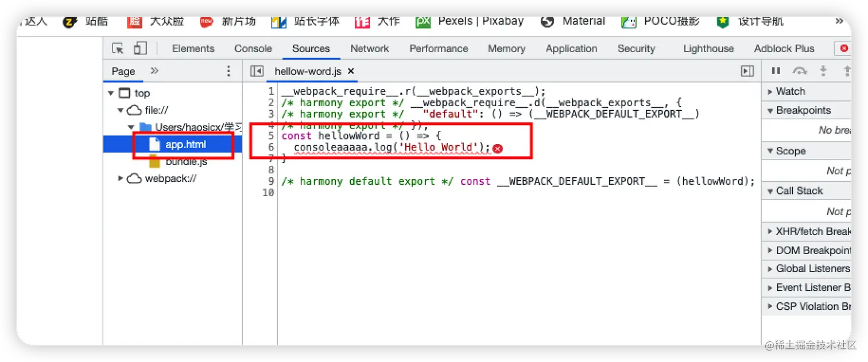Expand the Global Listeners section
Screen dimensions: 868x362
tap(806, 268)
